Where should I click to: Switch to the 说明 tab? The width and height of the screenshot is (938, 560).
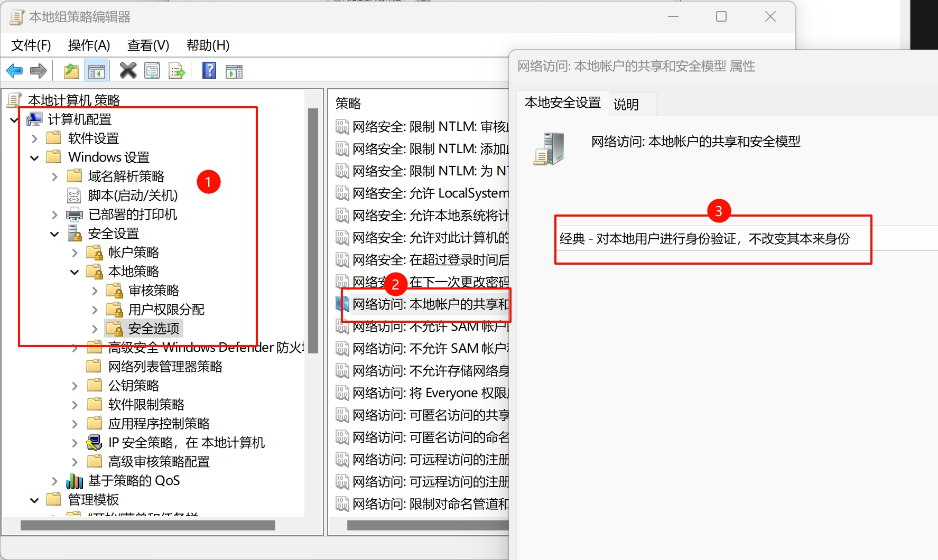[x=626, y=104]
